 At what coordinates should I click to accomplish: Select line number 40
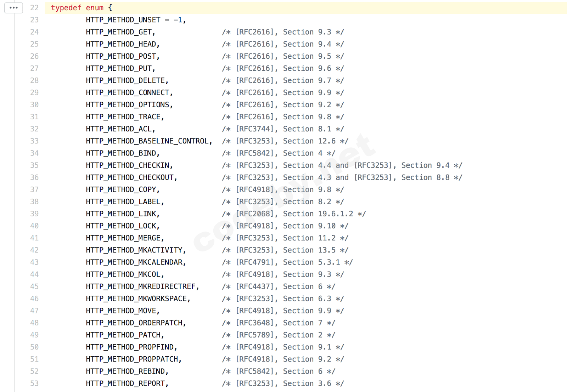pyautogui.click(x=34, y=226)
